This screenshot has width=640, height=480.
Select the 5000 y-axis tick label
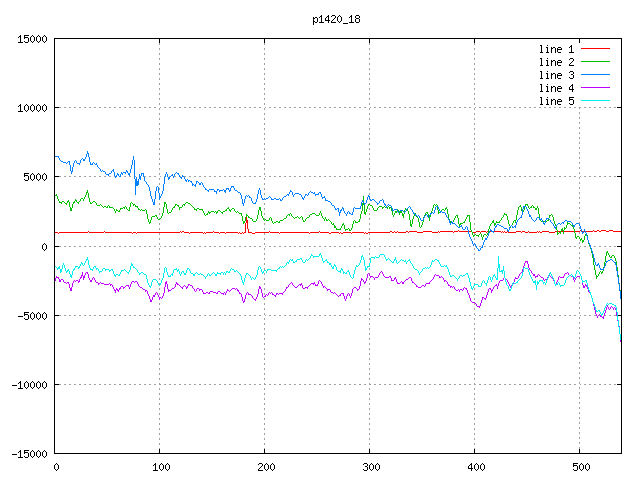coord(35,177)
